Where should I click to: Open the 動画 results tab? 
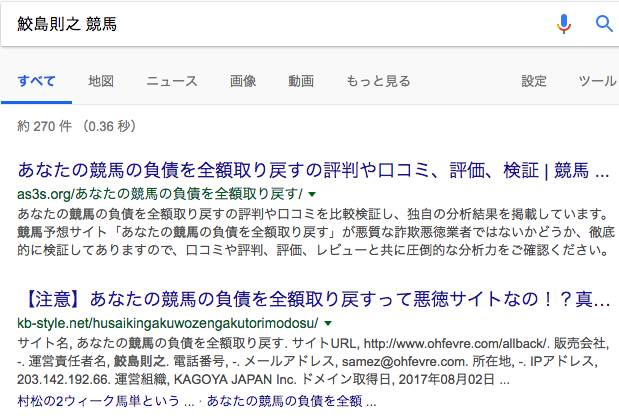click(x=301, y=81)
